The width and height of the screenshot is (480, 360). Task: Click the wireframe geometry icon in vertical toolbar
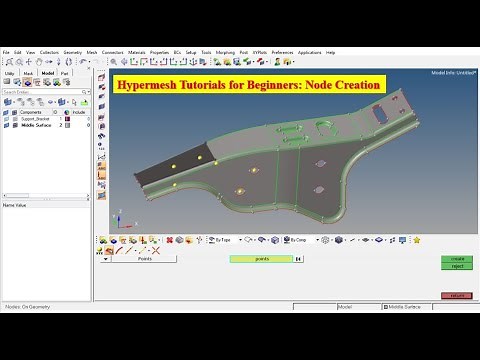(x=102, y=77)
